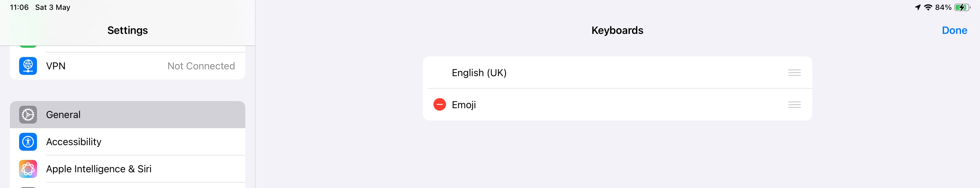Tap the VPN globe icon
The width and height of the screenshot is (980, 188).
tap(28, 66)
